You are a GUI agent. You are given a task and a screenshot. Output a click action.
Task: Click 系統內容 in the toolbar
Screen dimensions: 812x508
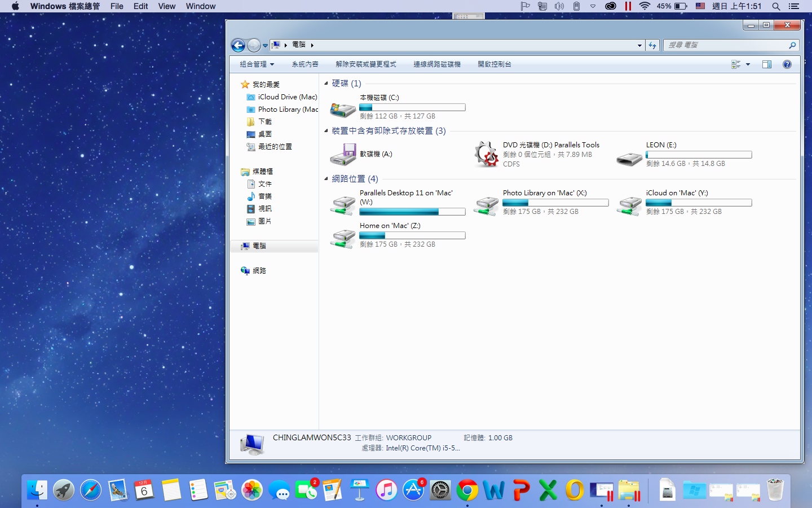tap(305, 64)
